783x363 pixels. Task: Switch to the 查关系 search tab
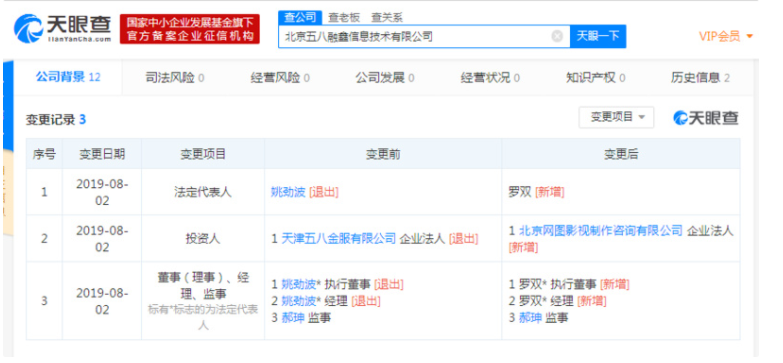[x=387, y=17]
